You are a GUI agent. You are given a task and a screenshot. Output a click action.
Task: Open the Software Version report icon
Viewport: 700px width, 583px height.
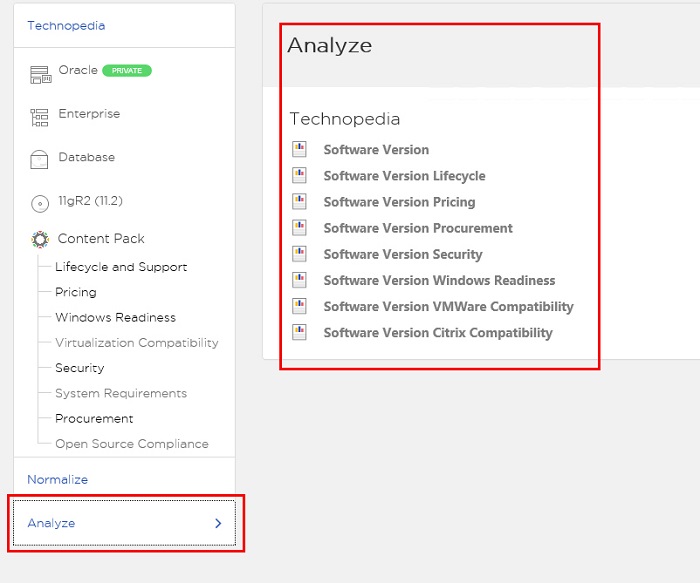coord(299,149)
